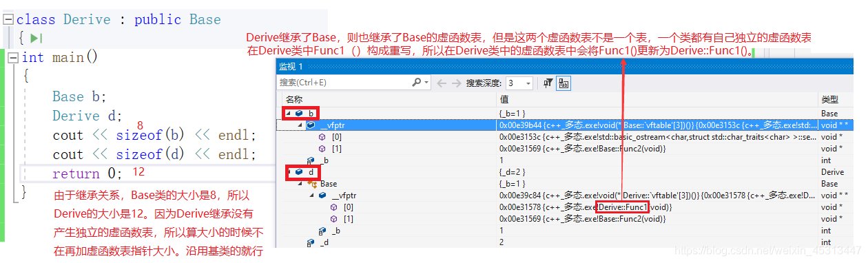Image resolution: width=868 pixels, height=263 pixels.
Task: Open the search options dropdown arrow
Action: click(426, 83)
